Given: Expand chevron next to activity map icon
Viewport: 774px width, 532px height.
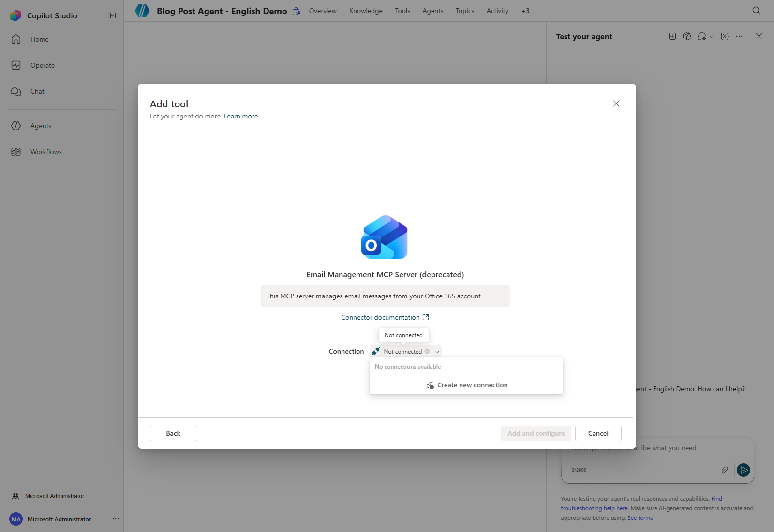Looking at the screenshot, I should [x=712, y=37].
